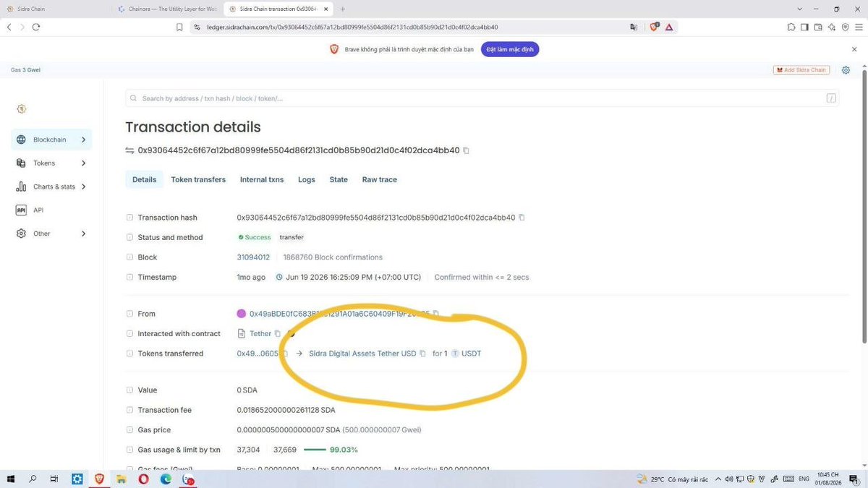Open the State tab
This screenshot has width=868, height=488.
[339, 179]
